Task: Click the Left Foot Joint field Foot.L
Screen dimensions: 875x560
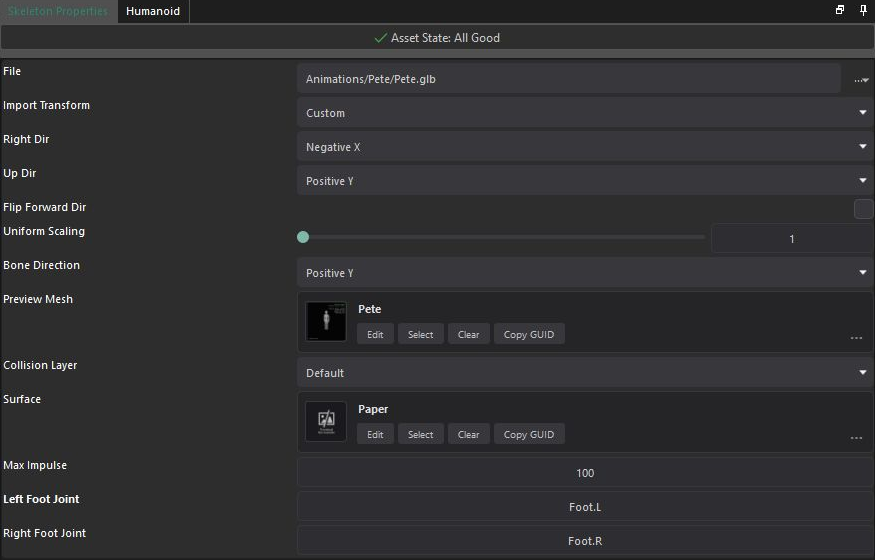Action: [585, 506]
